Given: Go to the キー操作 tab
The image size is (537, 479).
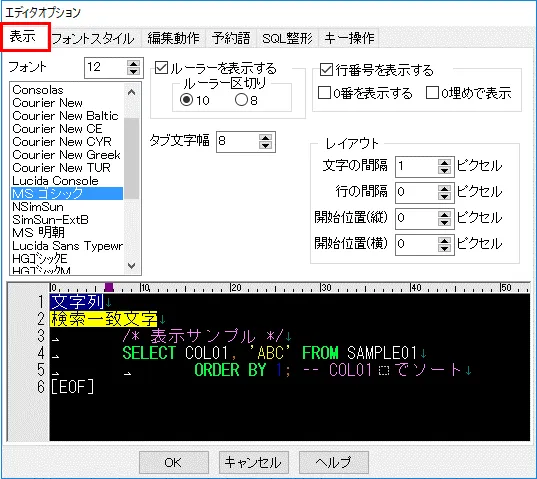Looking at the screenshot, I should click(349, 38).
